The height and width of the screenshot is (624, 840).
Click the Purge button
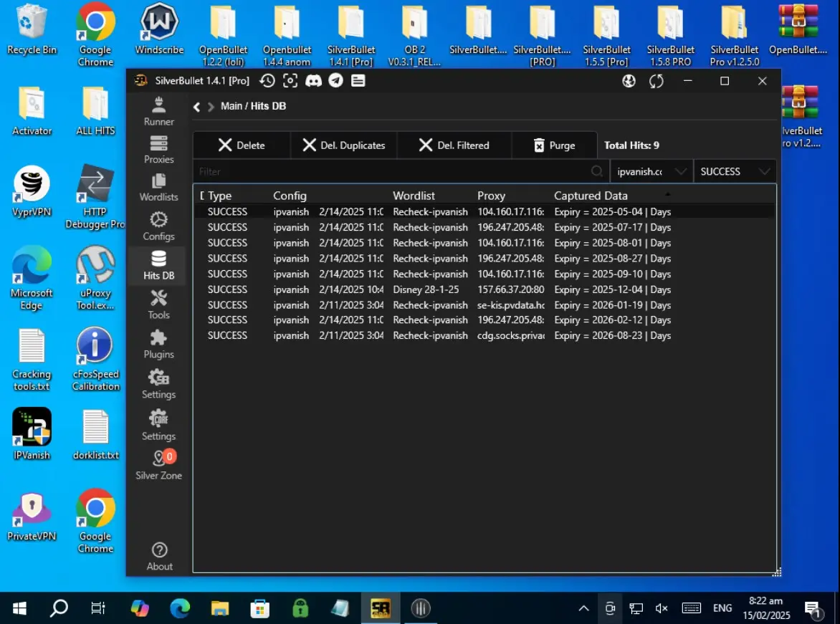click(555, 145)
